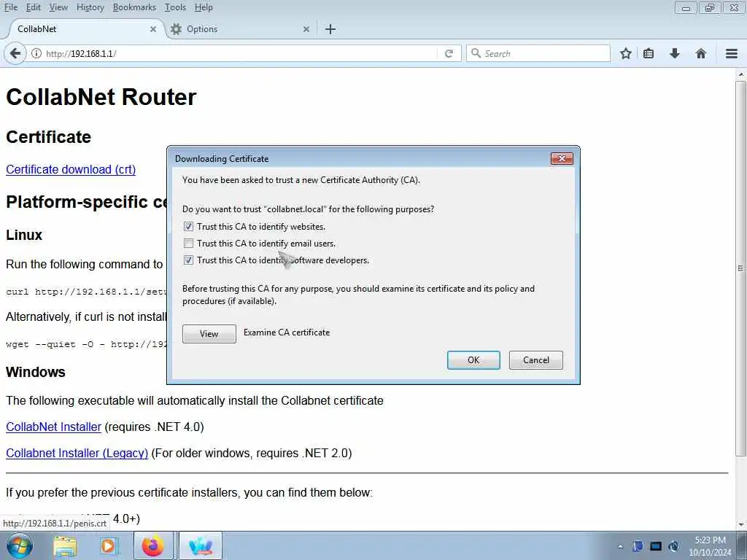This screenshot has height=560, width=747.
Task: Click scrollbar up arrow at top
Action: point(740,74)
